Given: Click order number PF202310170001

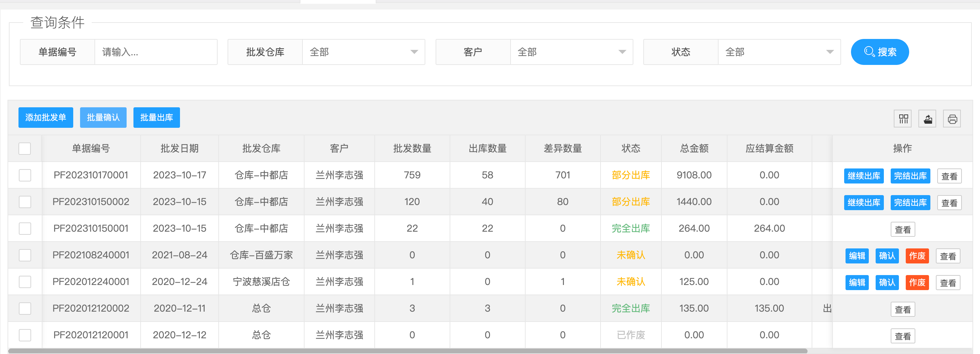Looking at the screenshot, I should tap(91, 175).
